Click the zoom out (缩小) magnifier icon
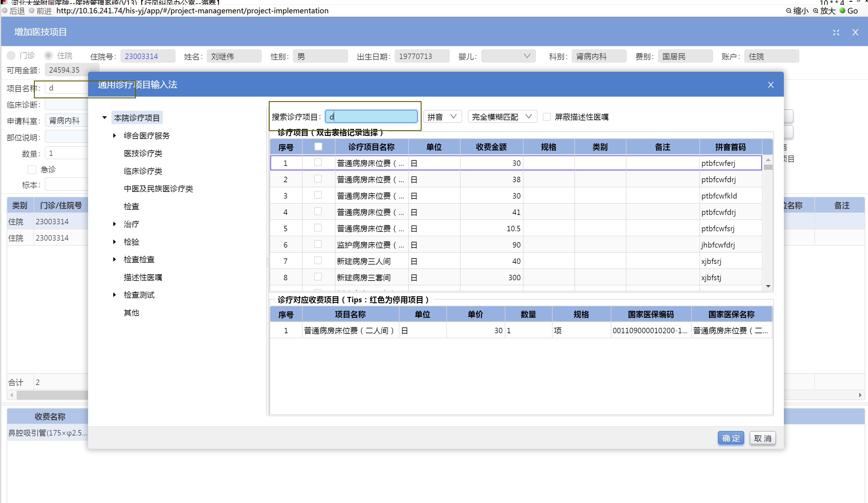Viewport: 868px width, 503px height. (x=788, y=11)
